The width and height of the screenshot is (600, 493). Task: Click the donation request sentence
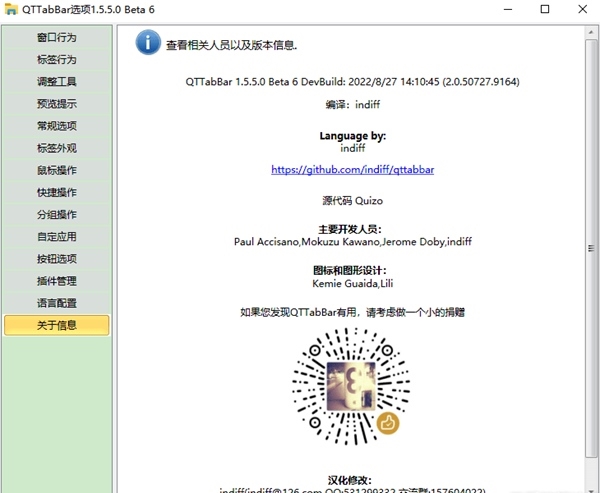[352, 313]
